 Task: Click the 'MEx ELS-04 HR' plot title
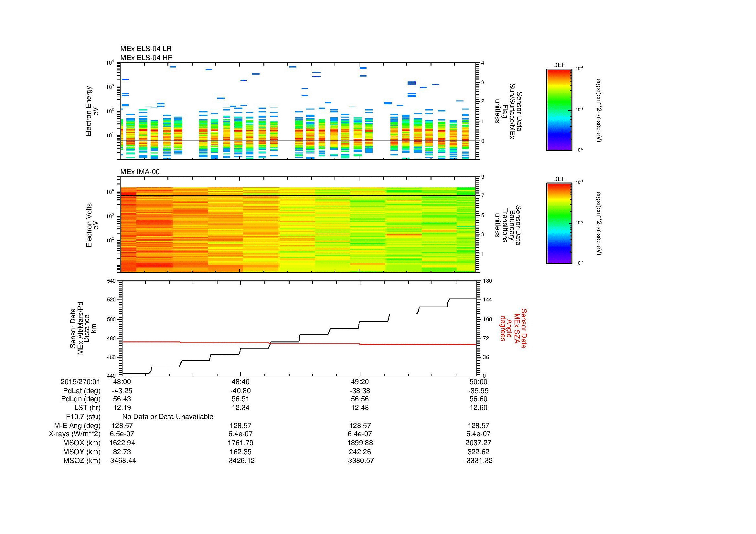point(146,58)
